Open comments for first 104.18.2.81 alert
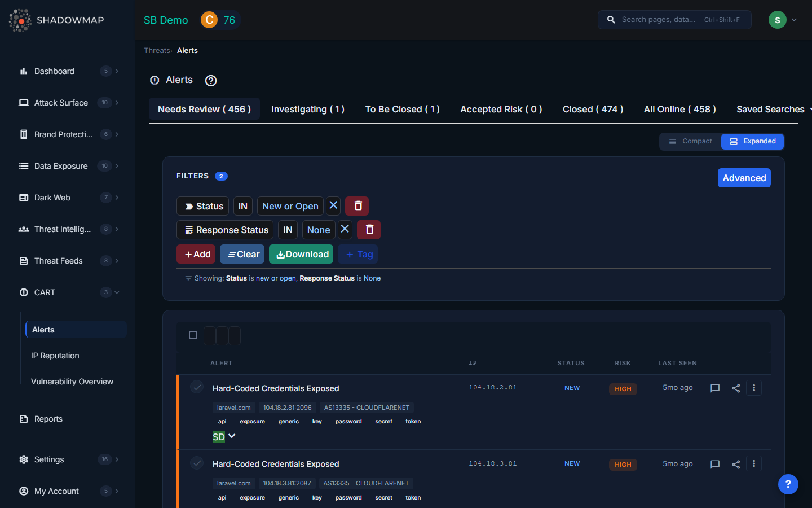This screenshot has height=508, width=812. (x=715, y=388)
